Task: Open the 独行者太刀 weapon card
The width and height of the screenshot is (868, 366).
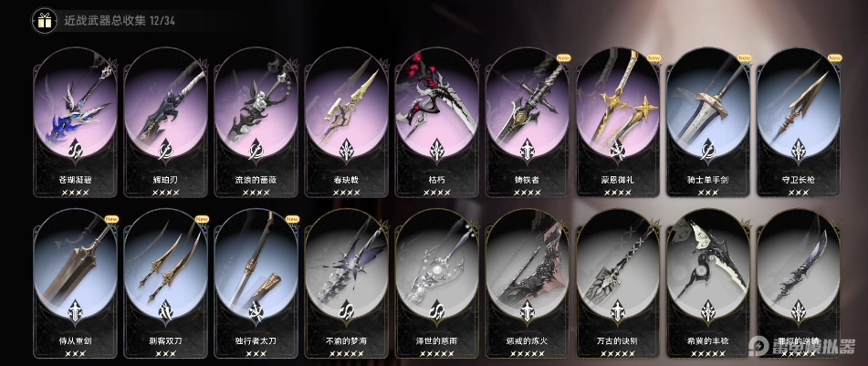Action: (x=256, y=284)
